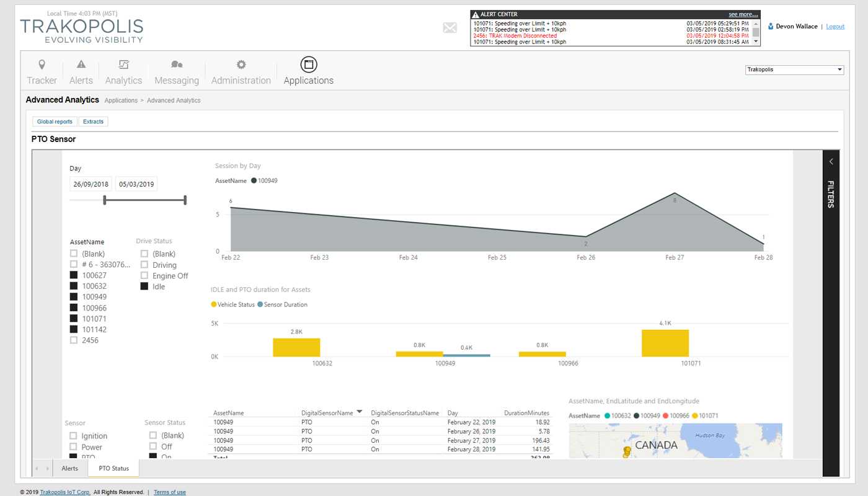
Task: Click the AssetName column header
Action: point(229,413)
